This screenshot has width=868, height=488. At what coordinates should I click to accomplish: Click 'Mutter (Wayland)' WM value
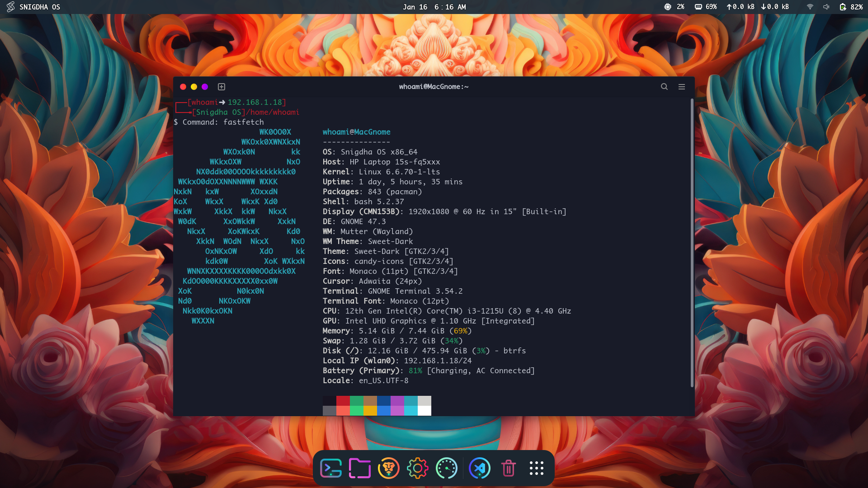(x=377, y=231)
